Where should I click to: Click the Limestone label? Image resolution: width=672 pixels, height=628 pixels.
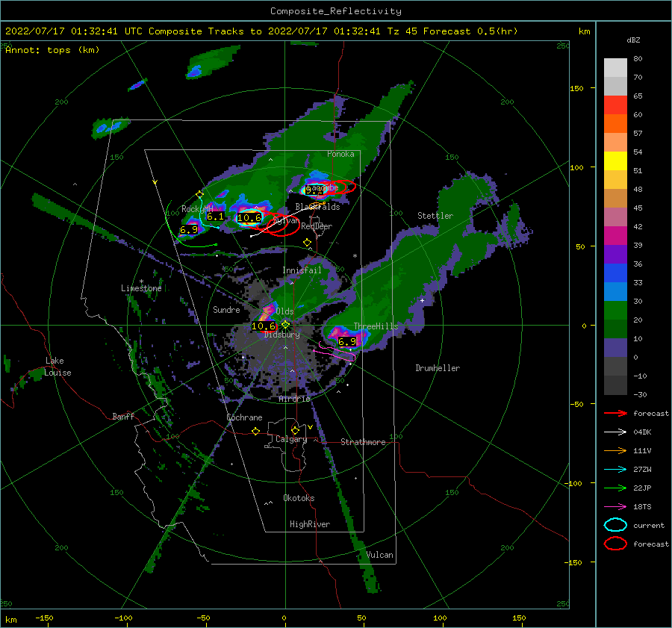(141, 288)
